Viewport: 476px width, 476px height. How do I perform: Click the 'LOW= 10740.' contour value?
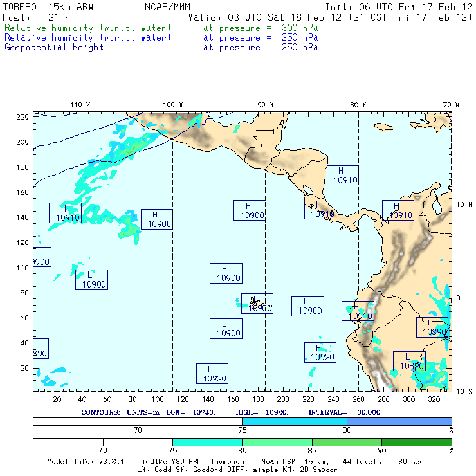(x=190, y=412)
